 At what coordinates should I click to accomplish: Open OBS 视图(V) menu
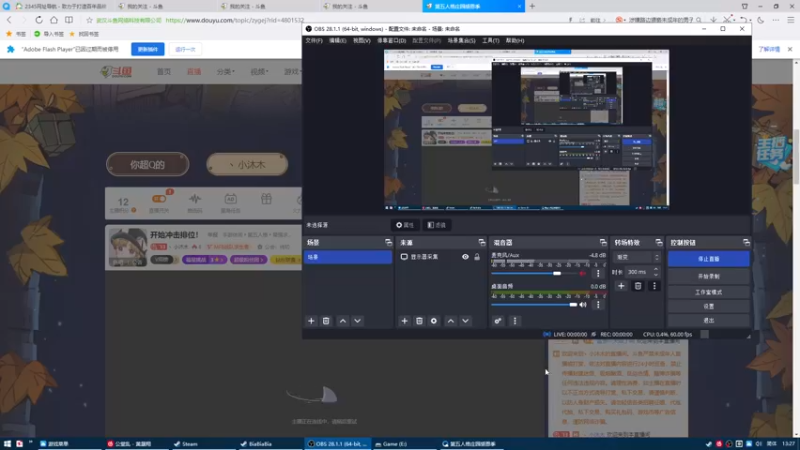pos(362,40)
